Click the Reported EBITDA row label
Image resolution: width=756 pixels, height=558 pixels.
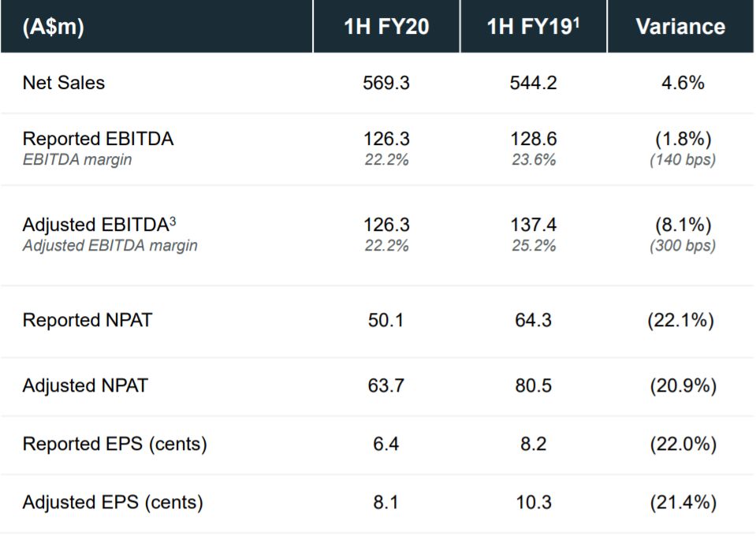coord(98,139)
